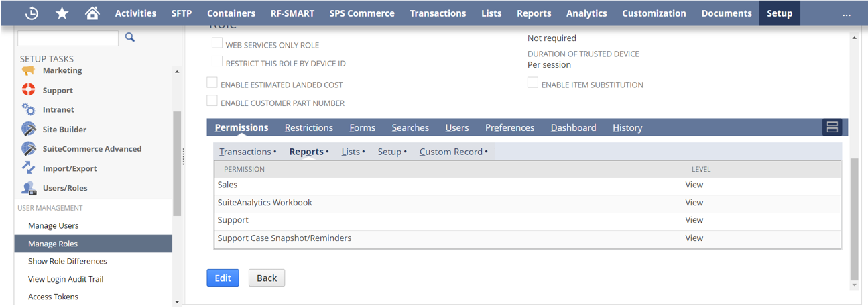
Task: Switch to the Restrictions tab
Action: click(308, 127)
